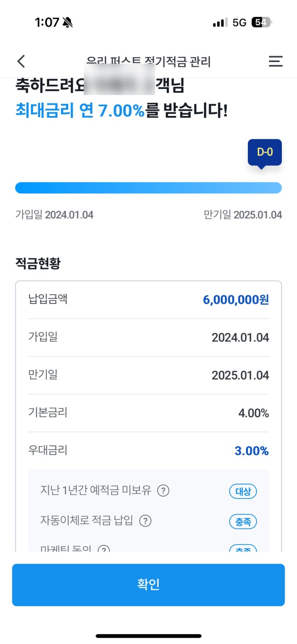
Task: Tap the 충족 badge for 자동이체
Action: [x=243, y=522]
